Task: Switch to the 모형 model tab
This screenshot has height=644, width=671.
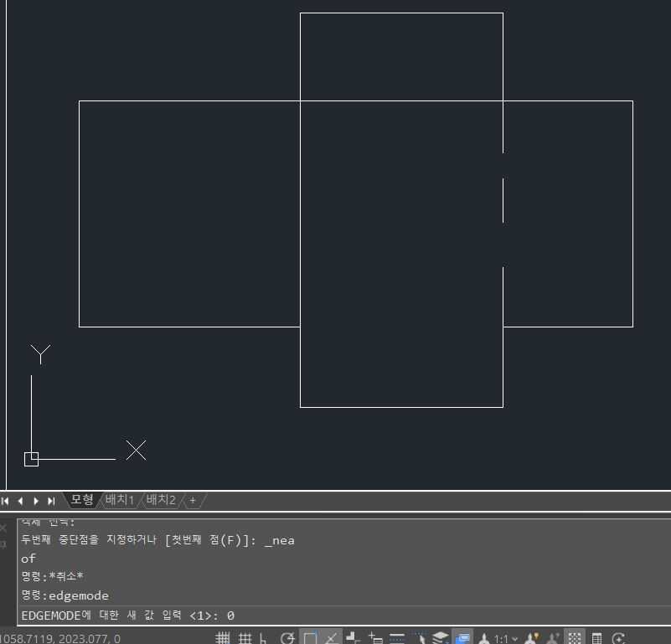Action: click(81, 500)
